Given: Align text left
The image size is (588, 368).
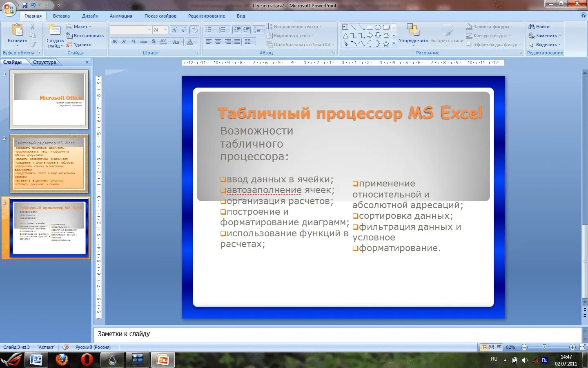Looking at the screenshot, I should [209, 42].
